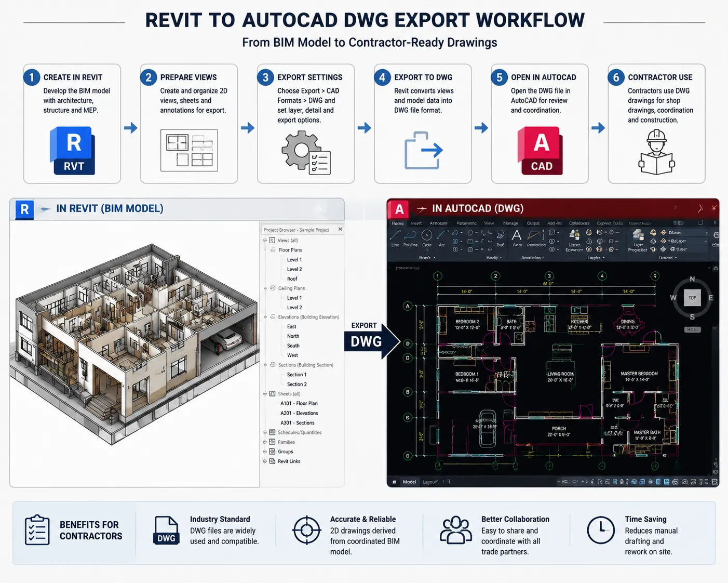
Task: Click the Revit R logo in panel header
Action: (x=24, y=209)
